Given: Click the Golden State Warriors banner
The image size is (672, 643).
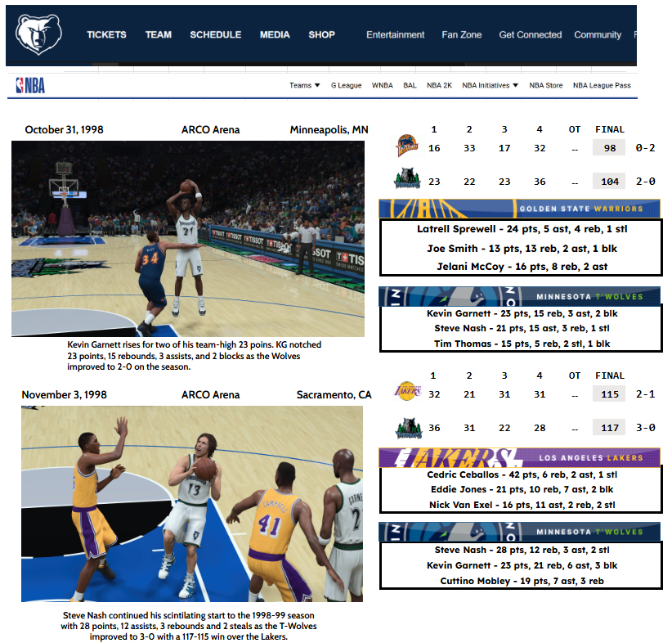Looking at the screenshot, I should [519, 209].
